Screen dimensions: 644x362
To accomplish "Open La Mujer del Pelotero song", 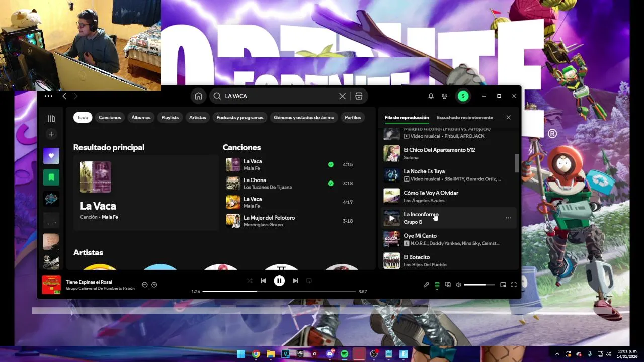I will tap(269, 218).
